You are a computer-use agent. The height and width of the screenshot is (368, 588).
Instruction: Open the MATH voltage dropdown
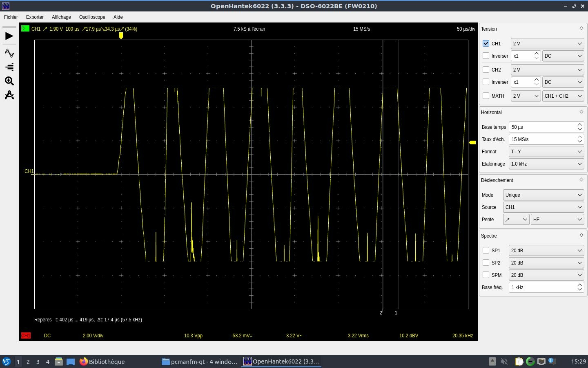[x=526, y=96]
